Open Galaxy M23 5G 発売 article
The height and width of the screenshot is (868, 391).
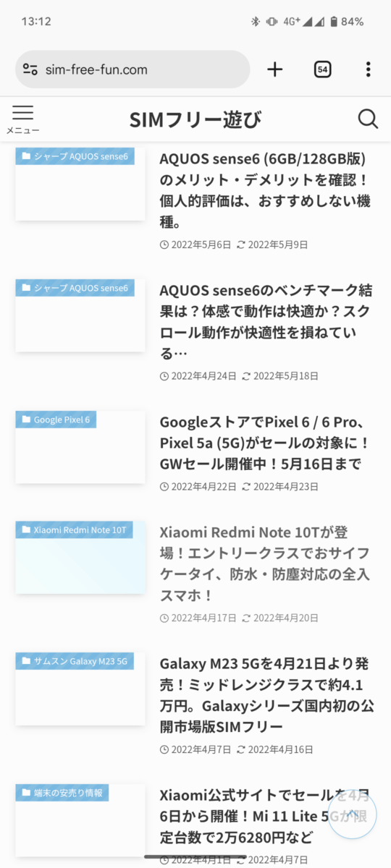[x=266, y=694]
